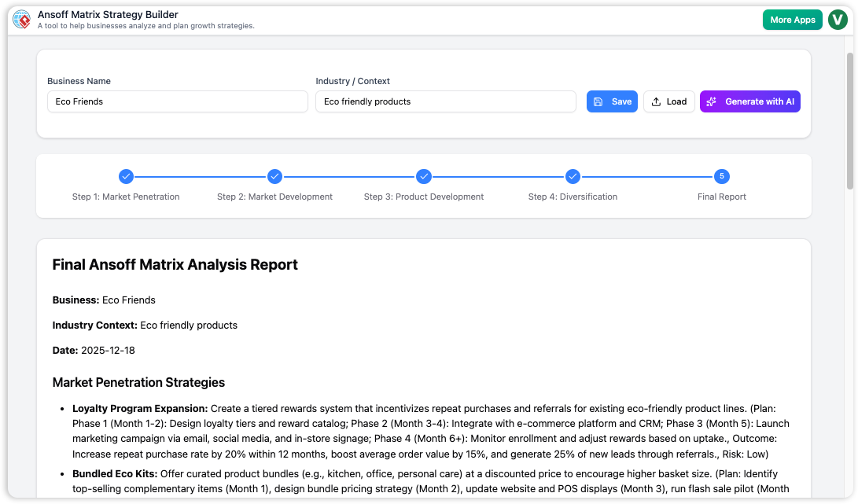This screenshot has height=504, width=858.
Task: Select Step 1: Market Penetration label
Action: pyautogui.click(x=126, y=197)
